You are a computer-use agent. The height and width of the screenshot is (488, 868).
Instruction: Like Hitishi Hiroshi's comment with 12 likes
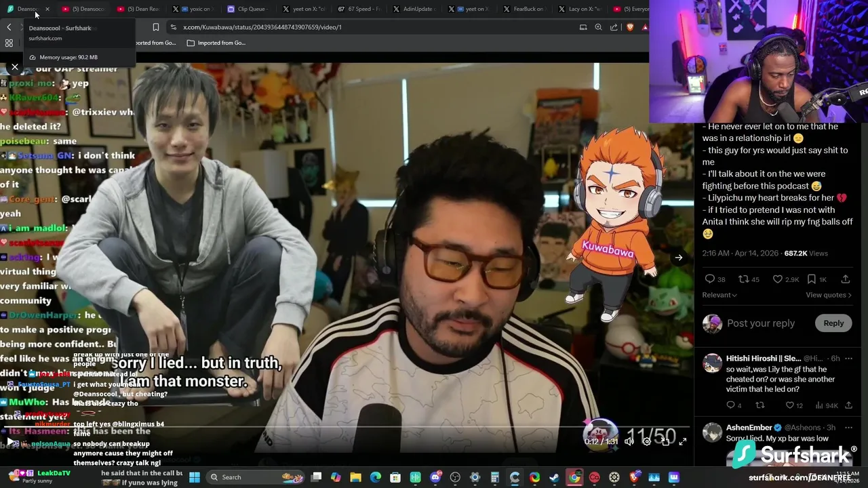point(794,405)
